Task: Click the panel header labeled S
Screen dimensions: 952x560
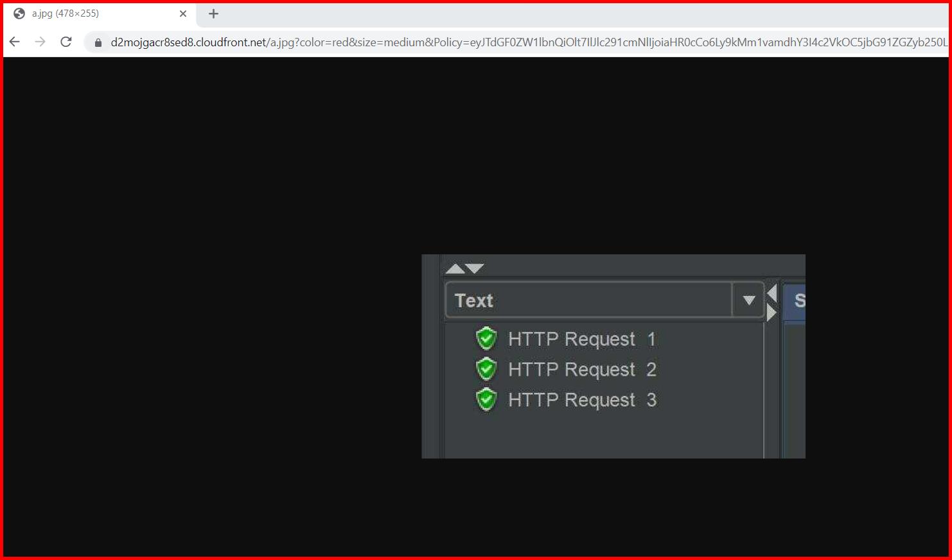Action: [x=797, y=299]
